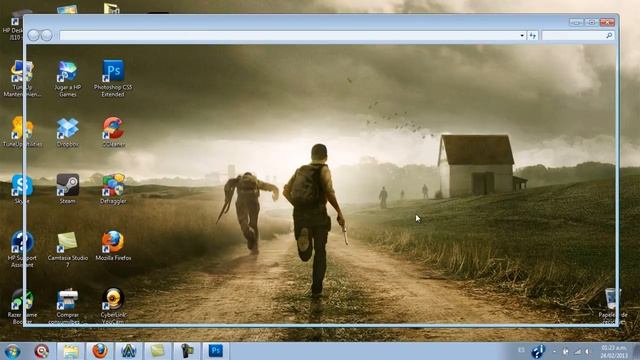Open Sticky Notes from the taskbar
The width and height of the screenshot is (640, 360).
click(x=158, y=351)
